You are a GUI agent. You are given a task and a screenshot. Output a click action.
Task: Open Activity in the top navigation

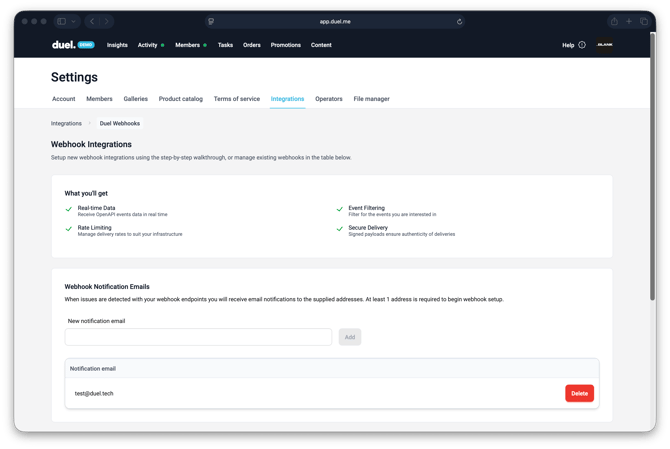coord(148,45)
